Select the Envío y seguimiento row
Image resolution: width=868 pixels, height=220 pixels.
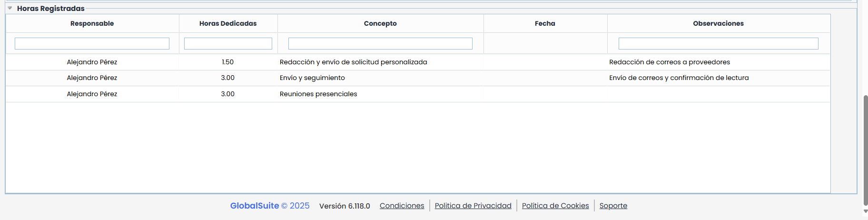tap(312, 78)
